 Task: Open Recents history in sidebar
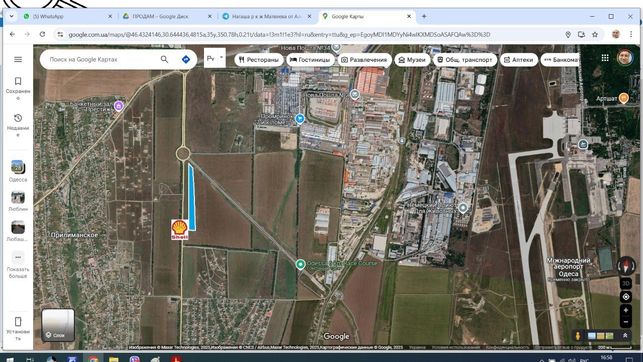[18, 125]
